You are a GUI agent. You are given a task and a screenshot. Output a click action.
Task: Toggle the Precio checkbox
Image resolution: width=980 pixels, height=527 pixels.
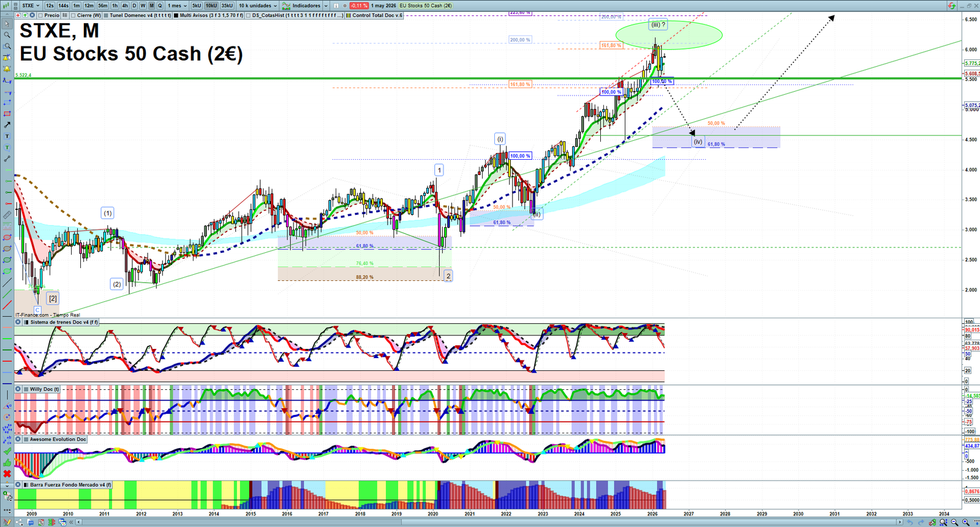[40, 15]
